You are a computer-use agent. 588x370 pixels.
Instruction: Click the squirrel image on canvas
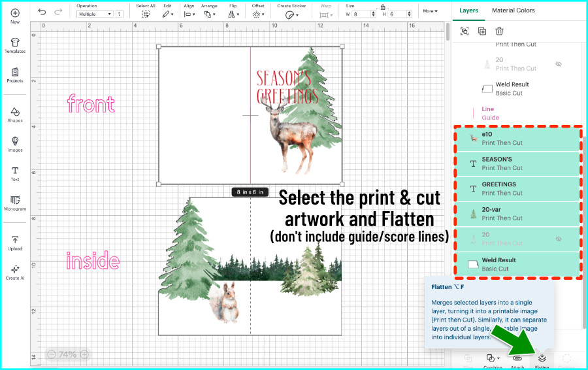click(225, 303)
